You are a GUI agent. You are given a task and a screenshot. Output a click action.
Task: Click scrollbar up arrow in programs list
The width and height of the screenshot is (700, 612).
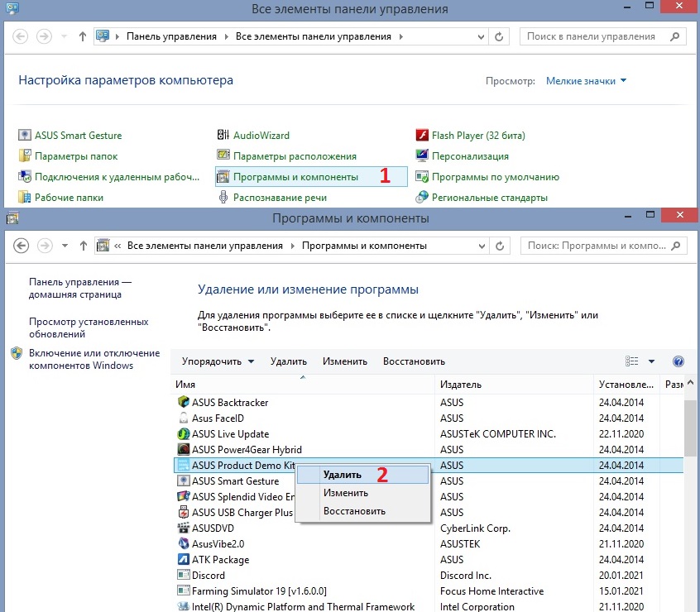690,383
